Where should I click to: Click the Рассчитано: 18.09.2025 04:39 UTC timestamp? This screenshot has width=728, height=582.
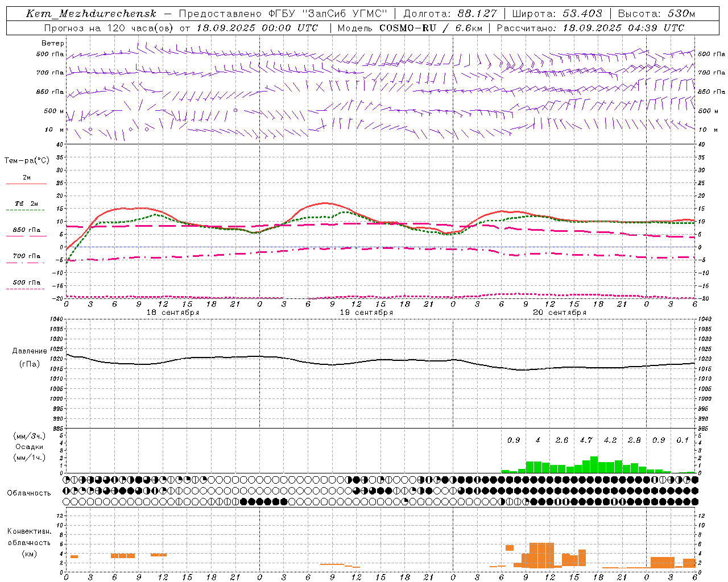pos(590,28)
